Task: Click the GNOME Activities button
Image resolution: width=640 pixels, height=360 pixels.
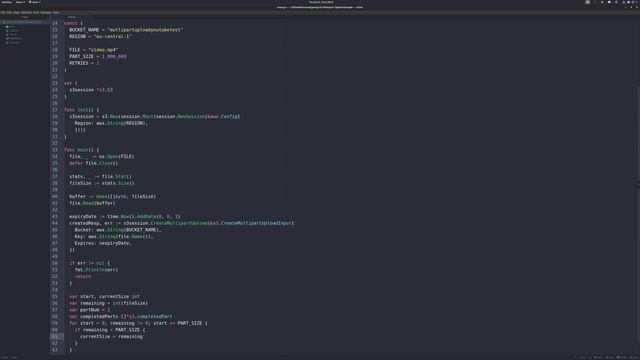Action: [x=7, y=2]
